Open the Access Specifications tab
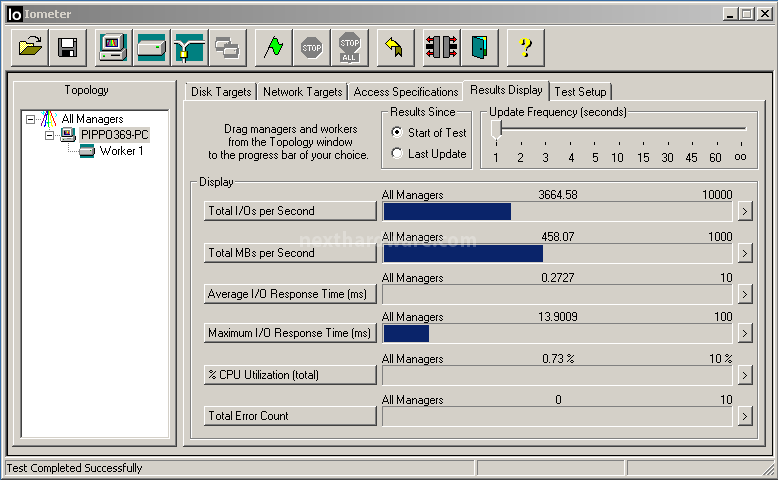The image size is (778, 480). 405,92
